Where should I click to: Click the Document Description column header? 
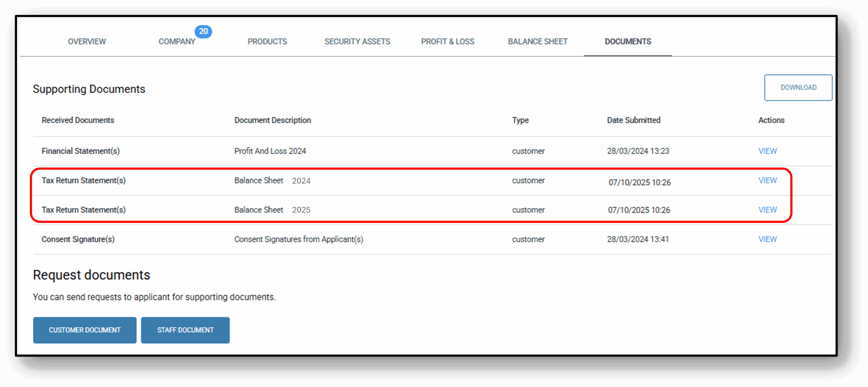272,120
